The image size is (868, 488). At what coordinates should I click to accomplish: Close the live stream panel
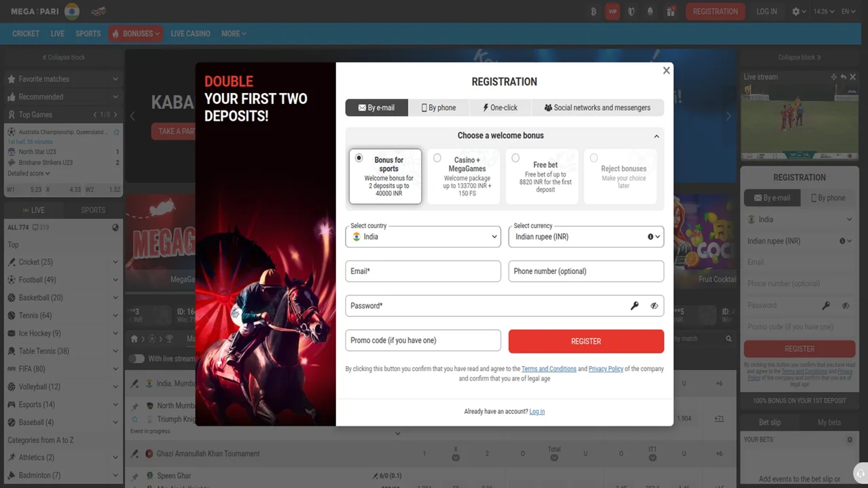853,77
